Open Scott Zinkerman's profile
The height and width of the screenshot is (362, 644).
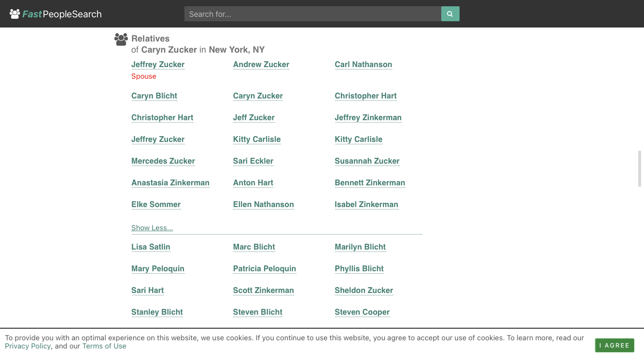coord(264,290)
